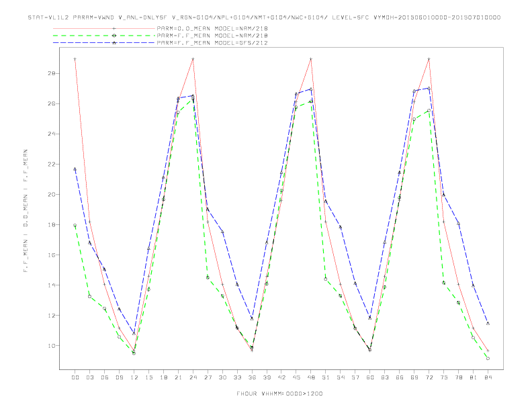The image size is (532, 411).
Task: Click x-axis forecast hour label 45
Action: (296, 377)
